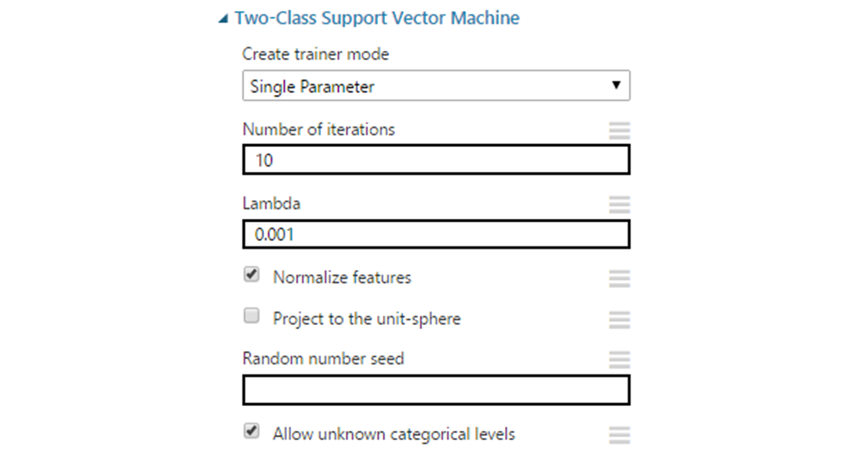Click the 'Project to the unit-sphere' label text
The height and width of the screenshot is (454, 868).
coord(366,319)
